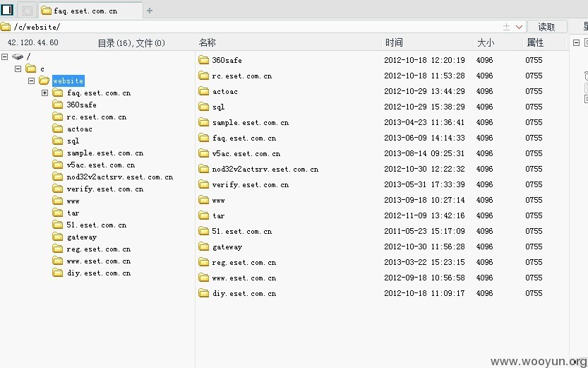The width and height of the screenshot is (588, 368).
Task: Click timestamp 2013-09-18 10:27:14 of www row
Action: (424, 200)
